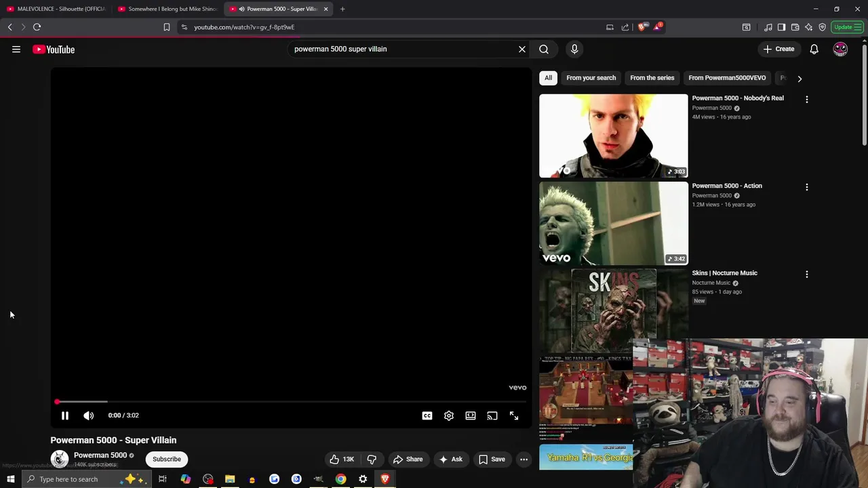This screenshot has height=488, width=868.
Task: Close the Powerman 5000 browser tab
Action: (325, 9)
